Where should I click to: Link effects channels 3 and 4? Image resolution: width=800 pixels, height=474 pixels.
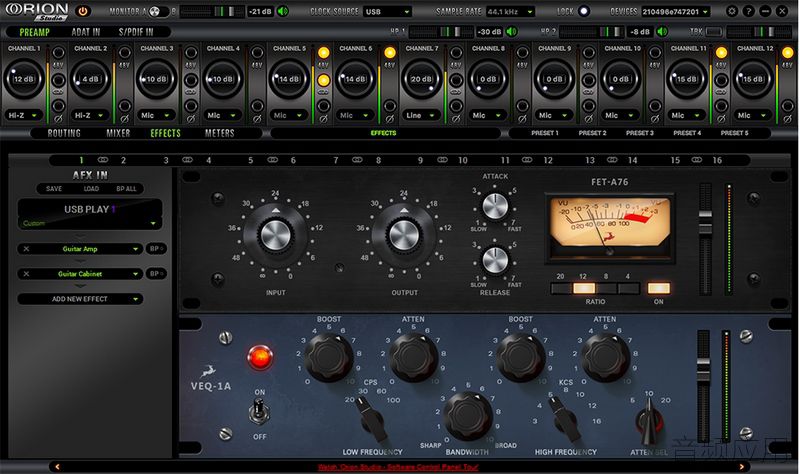point(187,160)
